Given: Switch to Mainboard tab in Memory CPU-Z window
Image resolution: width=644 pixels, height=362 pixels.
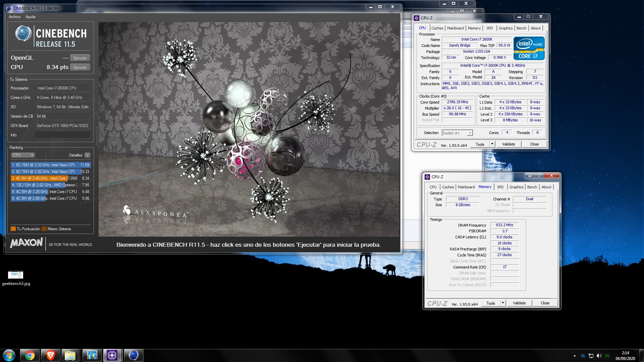Looking at the screenshot, I should tap(466, 187).
